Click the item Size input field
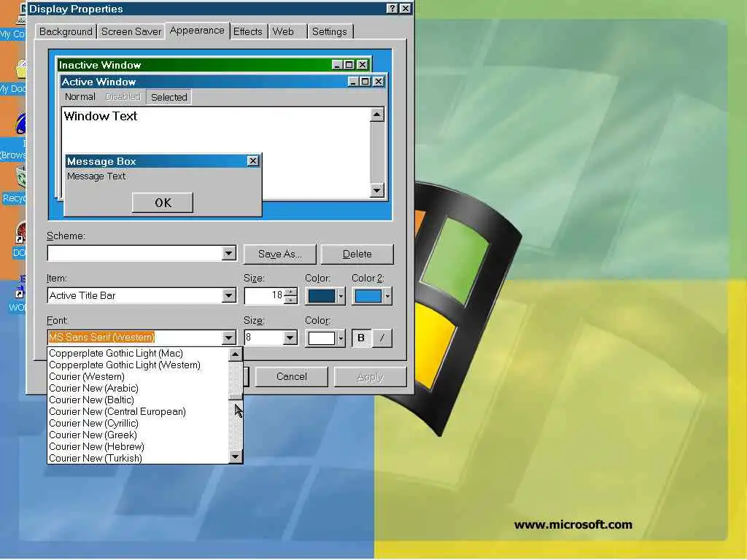 (264, 296)
